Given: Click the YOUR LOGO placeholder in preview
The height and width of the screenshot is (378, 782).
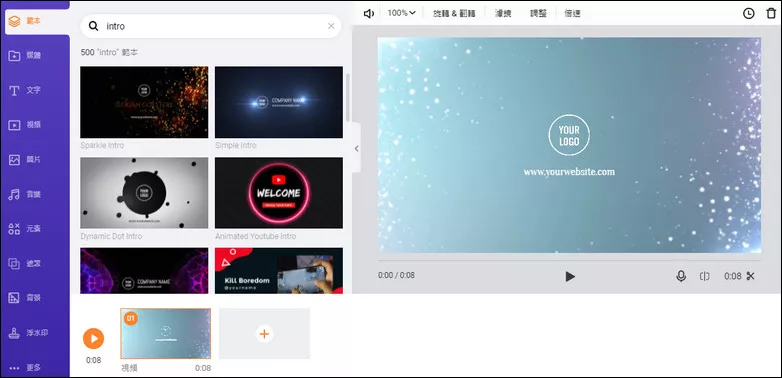Looking at the screenshot, I should pyautogui.click(x=569, y=135).
